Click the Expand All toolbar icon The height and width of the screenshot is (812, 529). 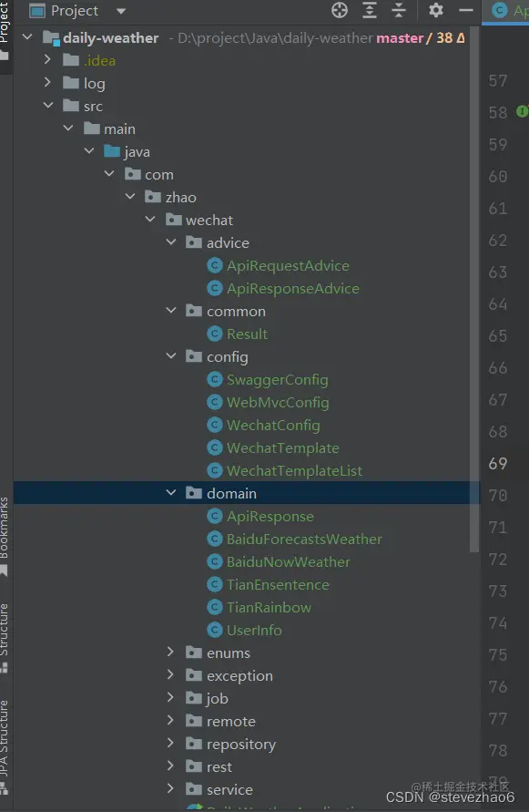click(x=370, y=10)
